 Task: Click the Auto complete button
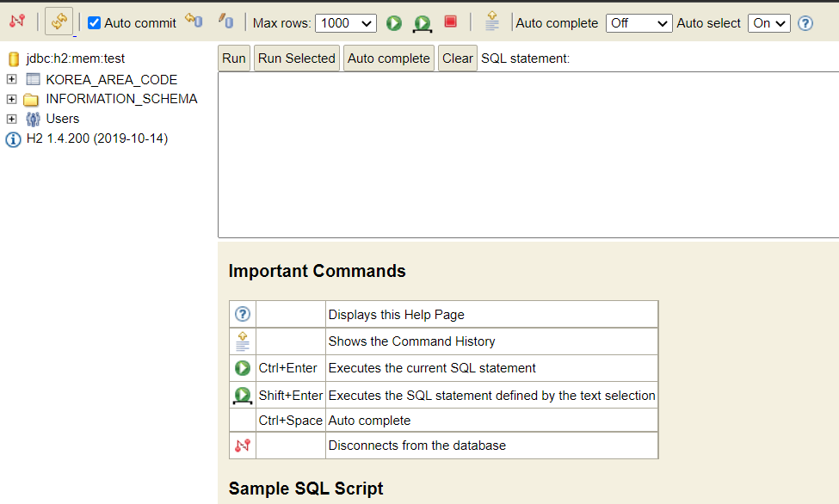click(x=388, y=58)
